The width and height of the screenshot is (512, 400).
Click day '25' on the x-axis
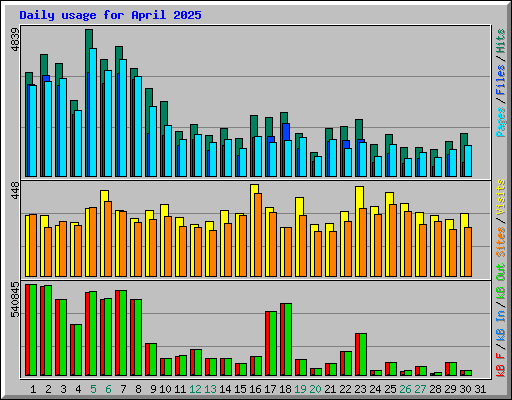[390, 389]
